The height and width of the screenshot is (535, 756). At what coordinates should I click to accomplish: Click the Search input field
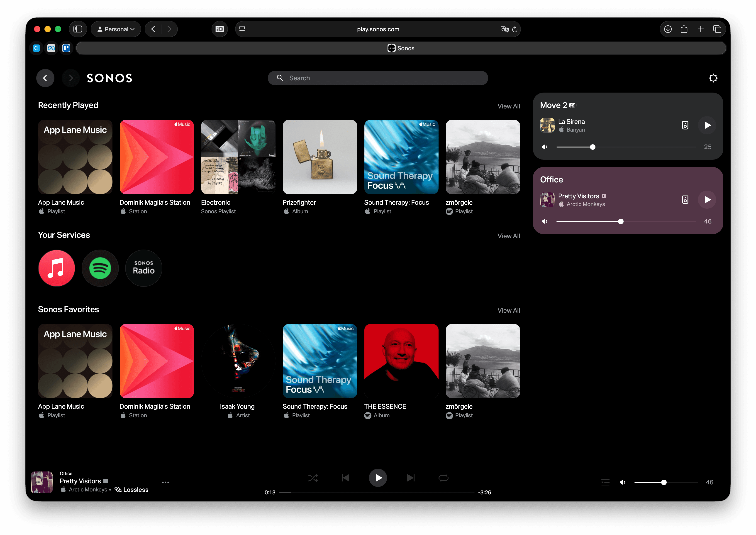point(378,78)
